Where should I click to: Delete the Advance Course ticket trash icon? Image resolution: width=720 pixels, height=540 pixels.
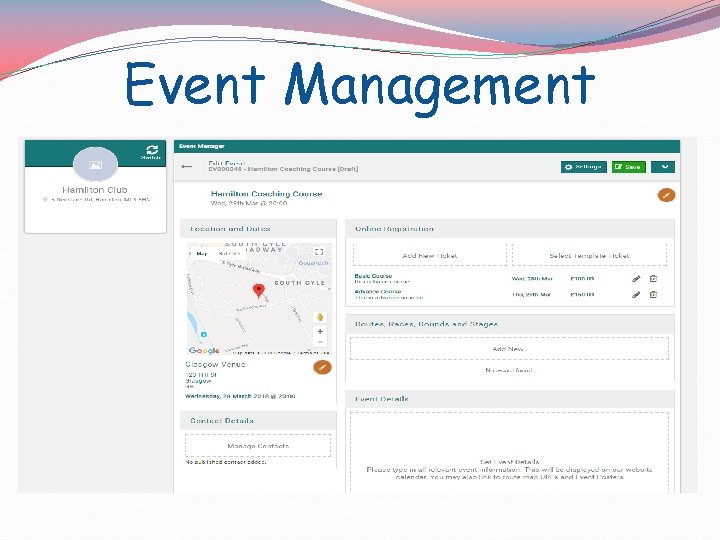(x=653, y=294)
